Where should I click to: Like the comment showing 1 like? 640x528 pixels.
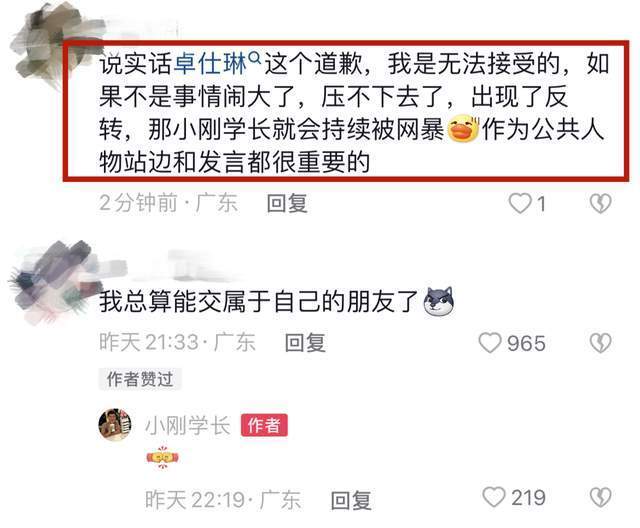(x=520, y=203)
